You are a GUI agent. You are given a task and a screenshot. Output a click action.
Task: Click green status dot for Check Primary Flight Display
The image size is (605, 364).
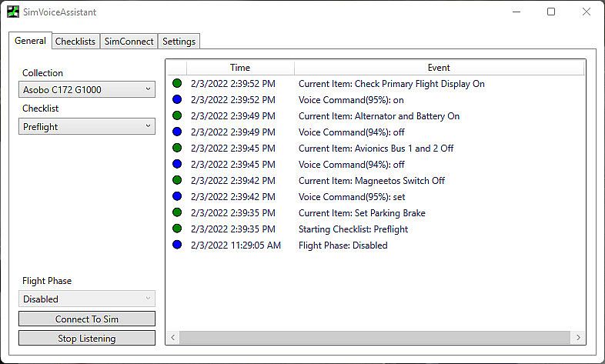pos(177,84)
